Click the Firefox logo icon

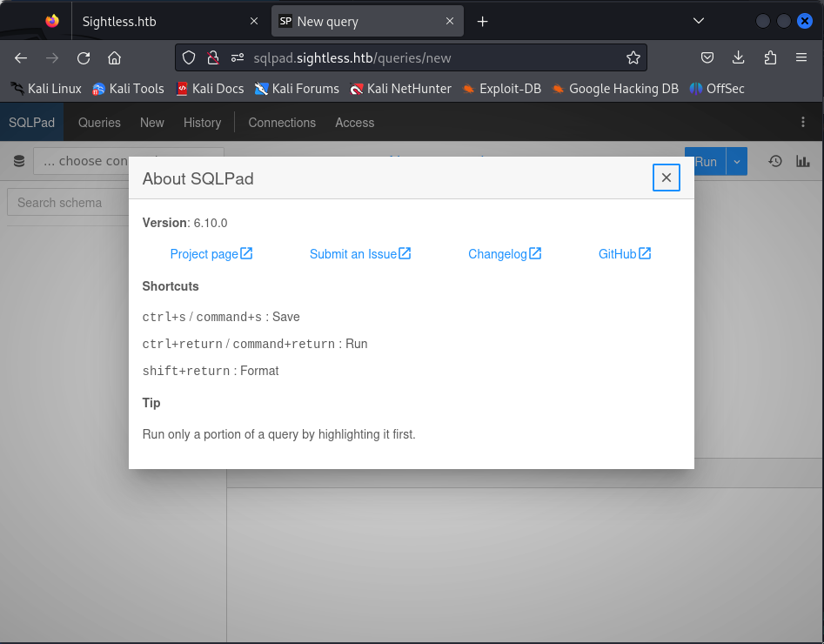pyautogui.click(x=52, y=21)
